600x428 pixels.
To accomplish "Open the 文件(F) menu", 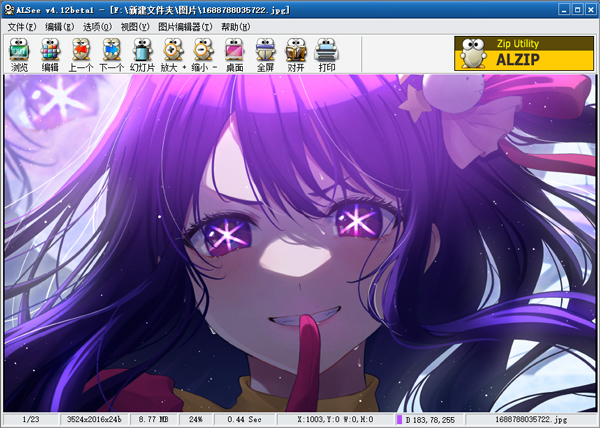I will (22, 26).
